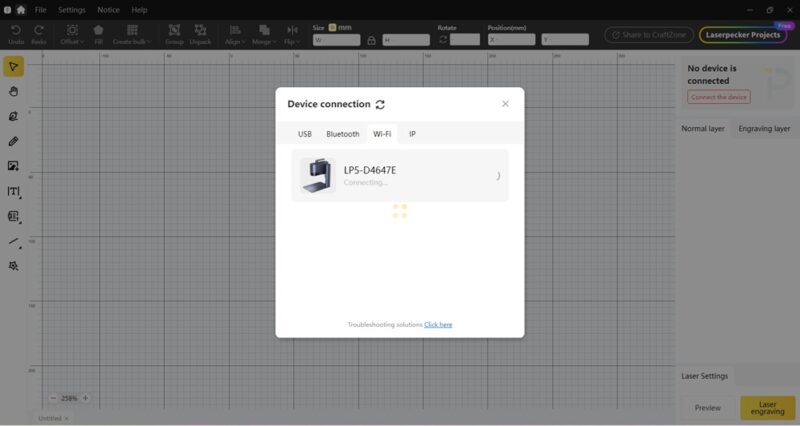Click the home icon in title bar
Screen dimensions: 800x426
coord(21,10)
